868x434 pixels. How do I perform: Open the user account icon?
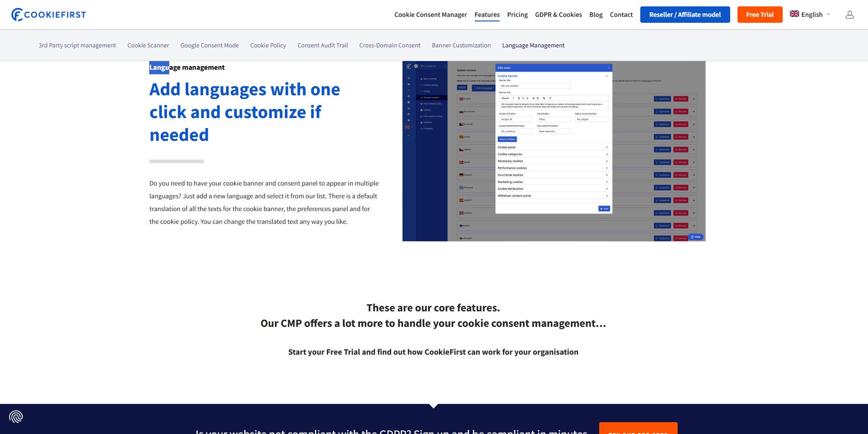(849, 15)
